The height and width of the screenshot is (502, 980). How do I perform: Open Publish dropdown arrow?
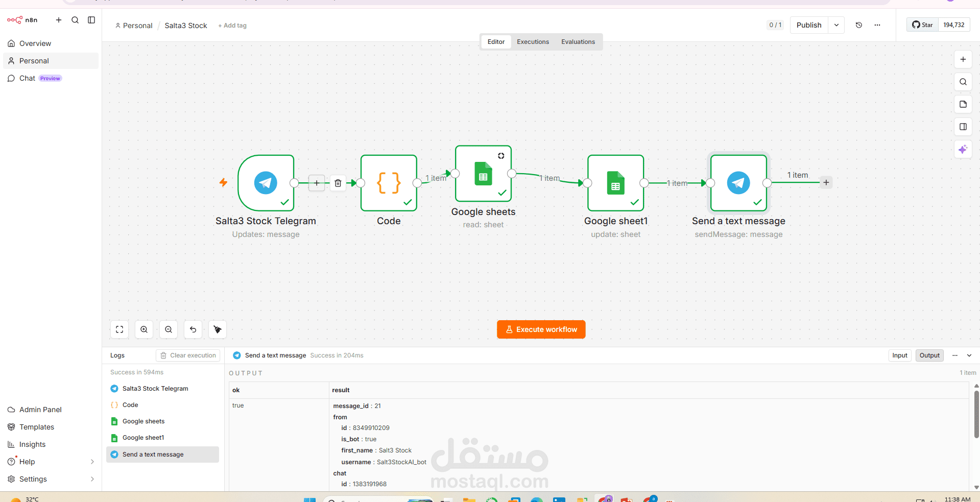click(836, 25)
